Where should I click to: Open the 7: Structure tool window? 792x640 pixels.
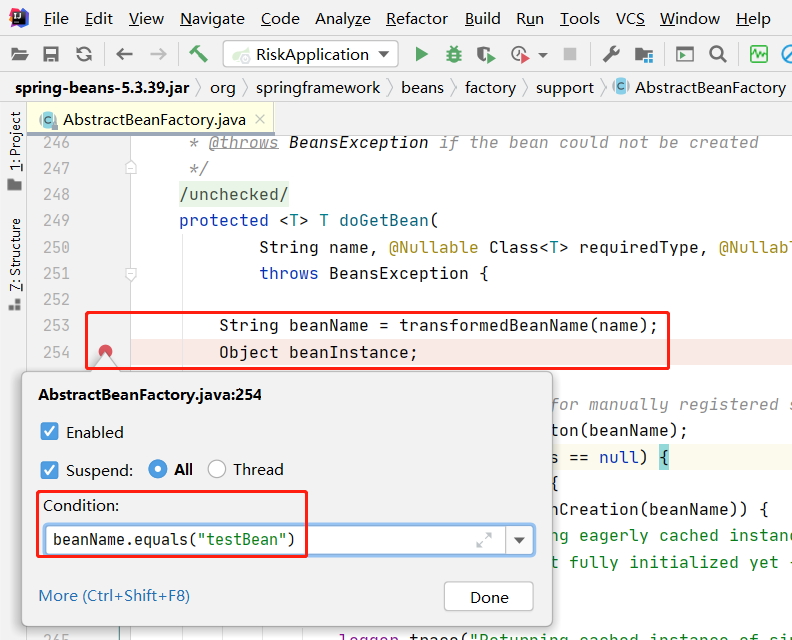pos(15,263)
